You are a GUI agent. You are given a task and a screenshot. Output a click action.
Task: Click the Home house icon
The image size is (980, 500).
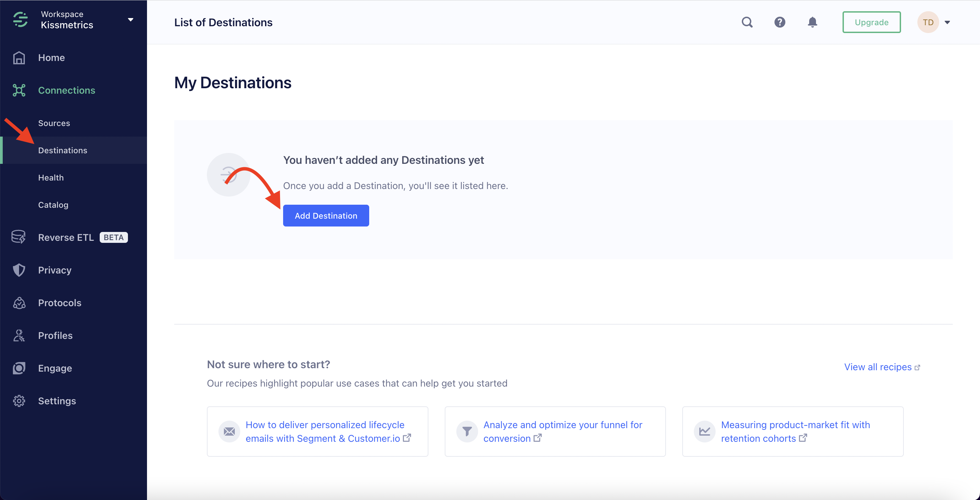pyautogui.click(x=19, y=58)
